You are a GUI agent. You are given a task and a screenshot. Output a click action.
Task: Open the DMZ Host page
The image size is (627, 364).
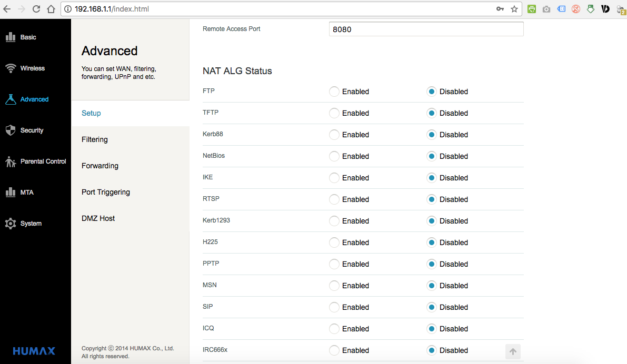pos(98,218)
